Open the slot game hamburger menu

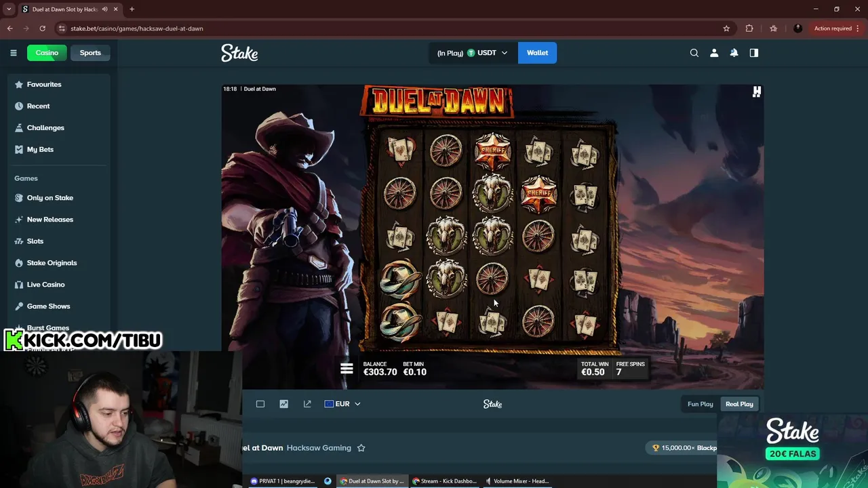pos(347,369)
